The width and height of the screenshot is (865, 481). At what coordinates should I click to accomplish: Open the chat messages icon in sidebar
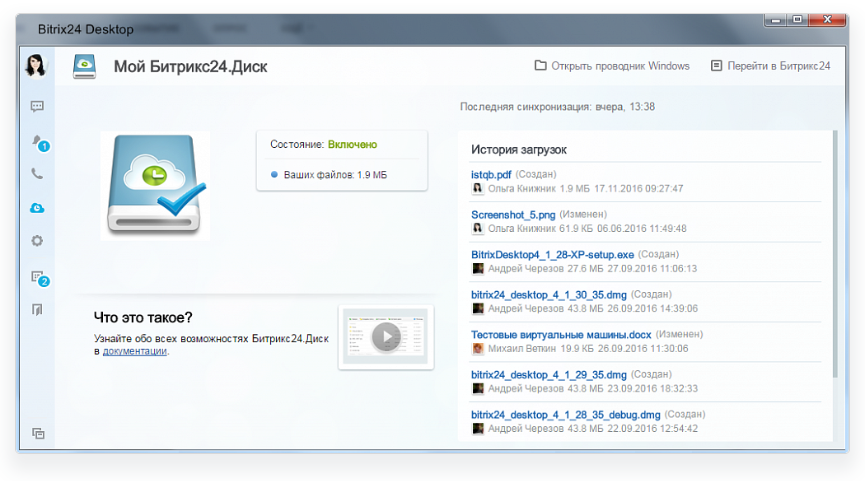[x=37, y=106]
